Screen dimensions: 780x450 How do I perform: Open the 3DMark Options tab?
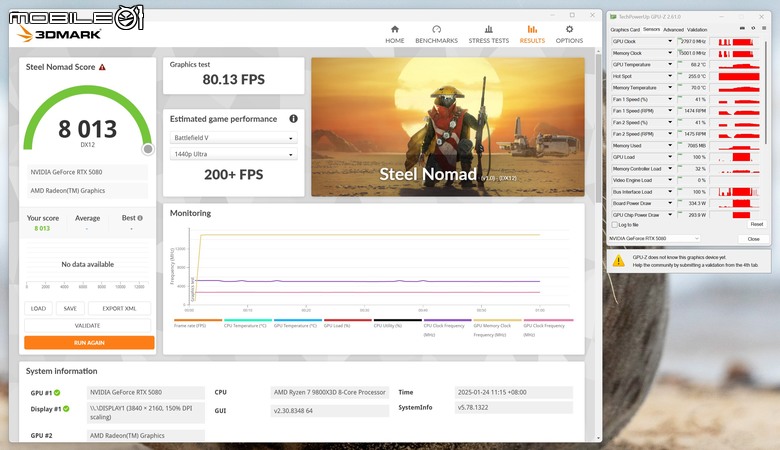(x=569, y=34)
